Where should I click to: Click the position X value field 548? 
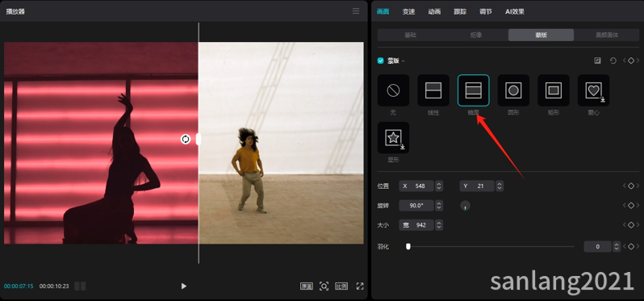pyautogui.click(x=416, y=186)
